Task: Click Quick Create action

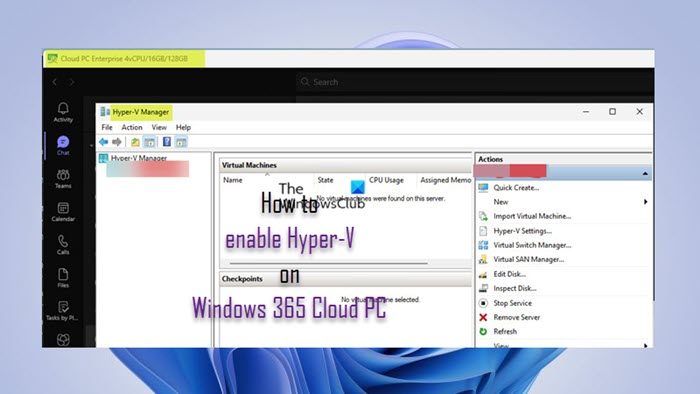Action: [516, 187]
